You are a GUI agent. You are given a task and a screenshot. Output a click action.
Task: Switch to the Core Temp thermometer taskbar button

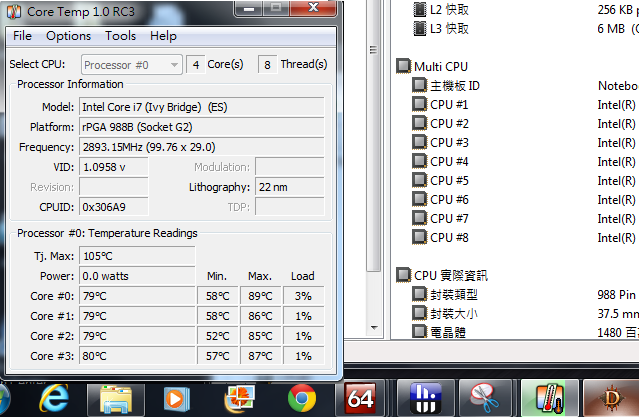tap(549, 399)
